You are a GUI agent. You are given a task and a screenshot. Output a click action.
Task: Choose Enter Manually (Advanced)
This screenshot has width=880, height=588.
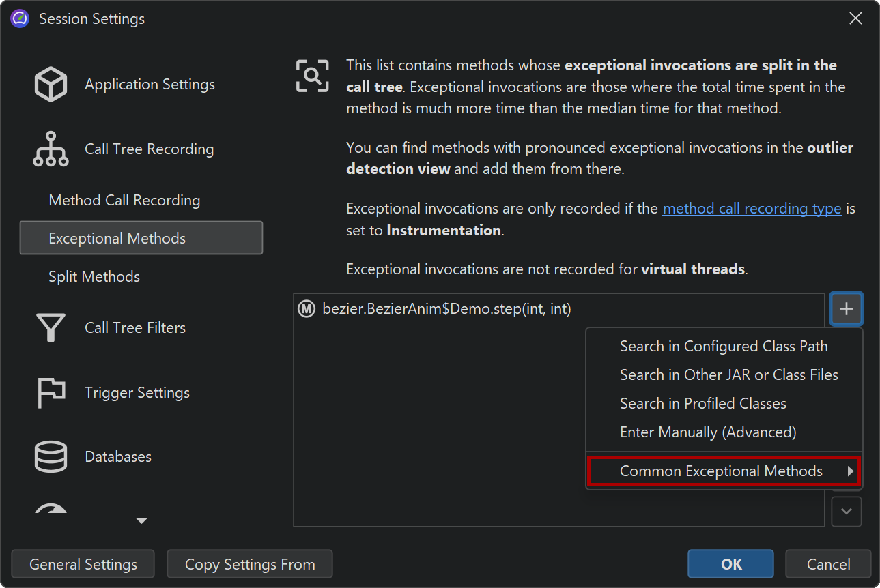pos(708,432)
